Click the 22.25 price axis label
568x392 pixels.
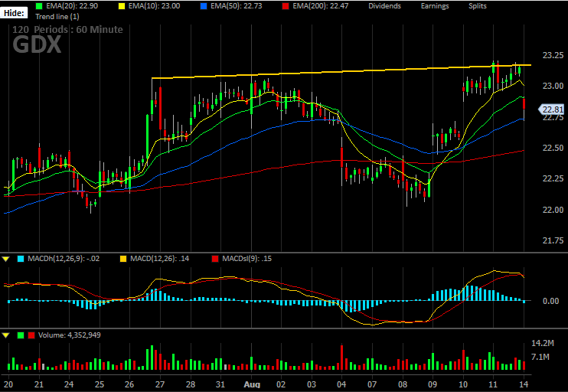(x=553, y=178)
